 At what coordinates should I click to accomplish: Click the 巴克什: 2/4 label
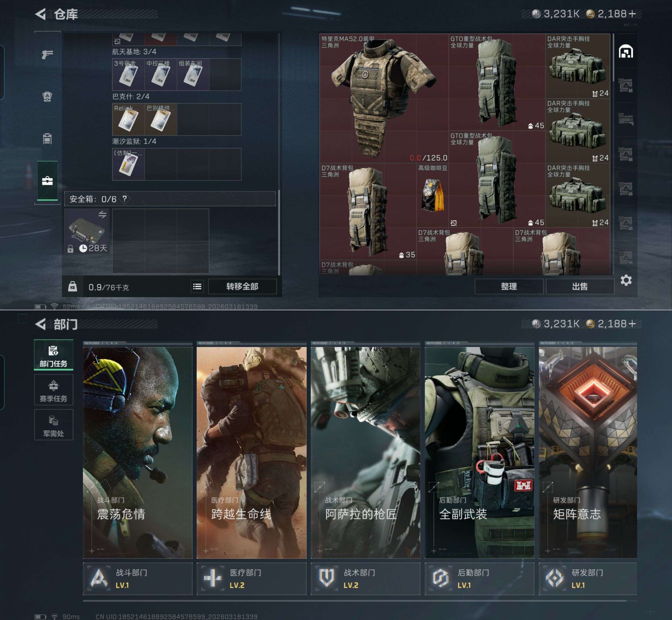tap(131, 97)
